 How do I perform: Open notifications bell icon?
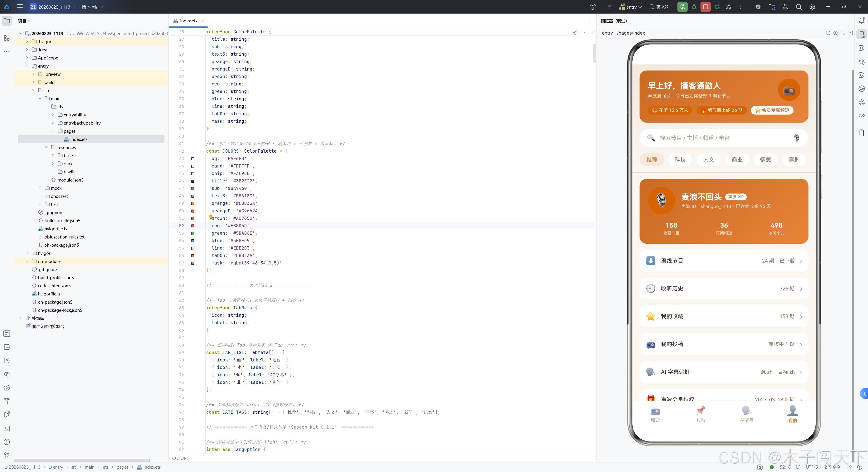pyautogui.click(x=861, y=21)
